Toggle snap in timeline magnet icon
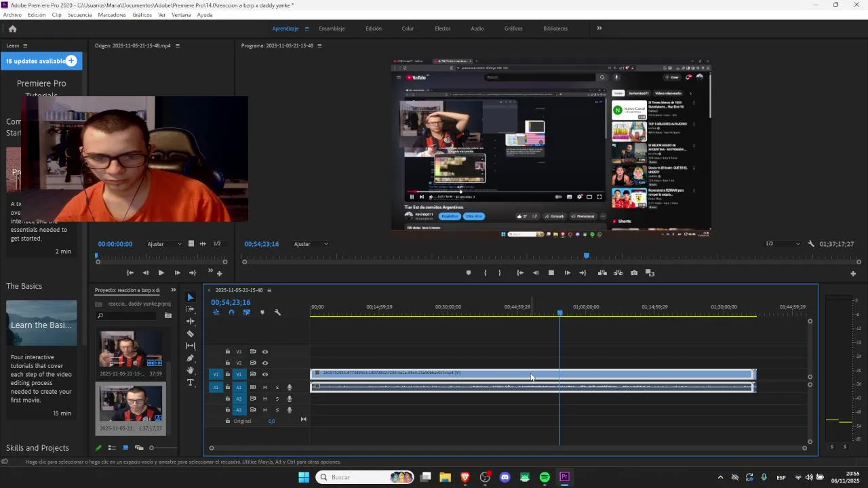 point(231,312)
